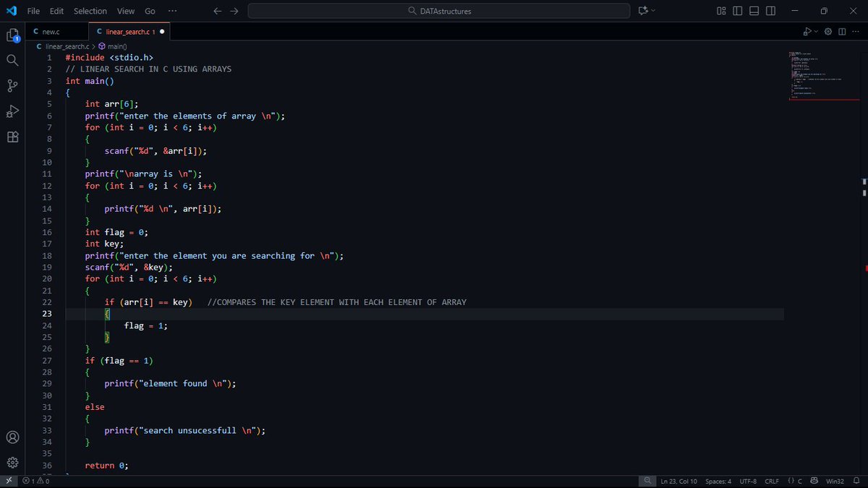
Task: Click the unsaved dot on the linear_search.c tab
Action: (x=161, y=32)
